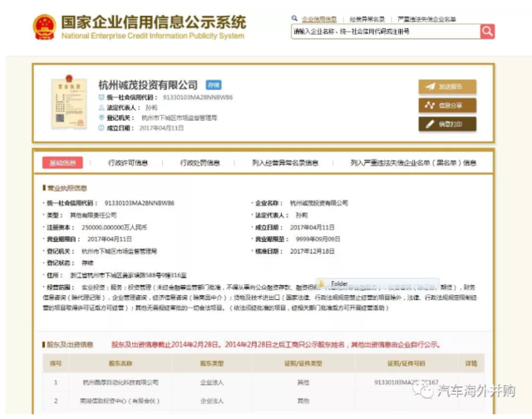This screenshot has height=419, width=532.
Task: Click registered capital 250000.000000万人民币
Action: tap(114, 227)
